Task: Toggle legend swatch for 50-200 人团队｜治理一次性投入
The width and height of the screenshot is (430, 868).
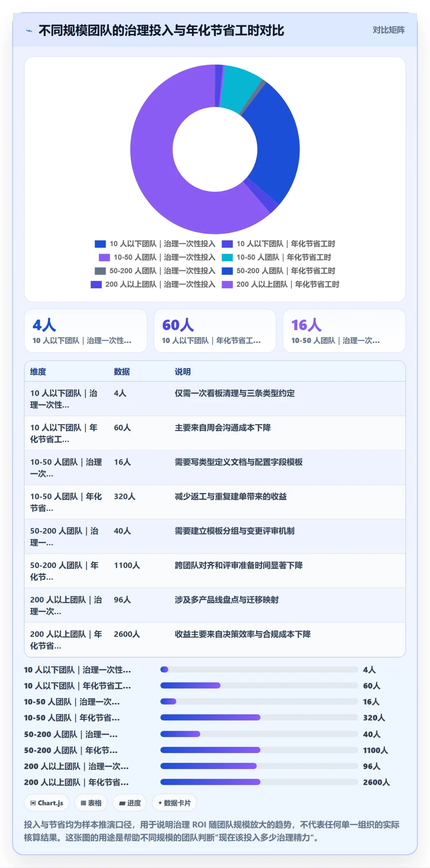Action: coord(100,271)
